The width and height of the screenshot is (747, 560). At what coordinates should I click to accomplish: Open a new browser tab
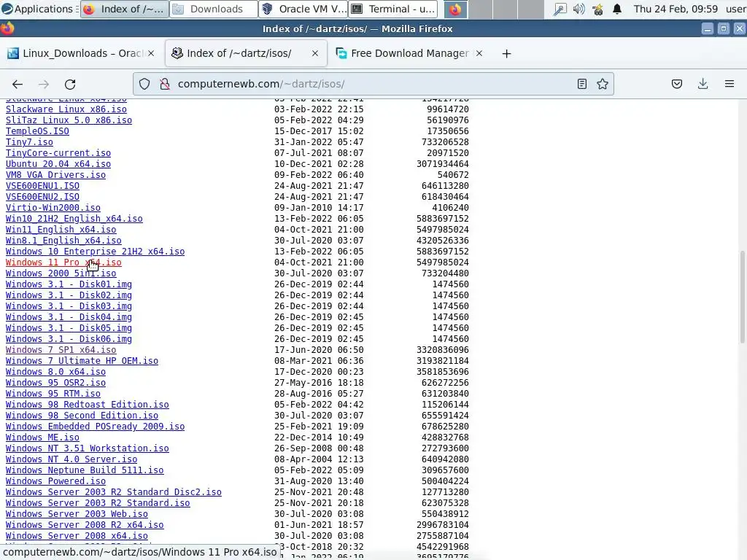tap(506, 54)
